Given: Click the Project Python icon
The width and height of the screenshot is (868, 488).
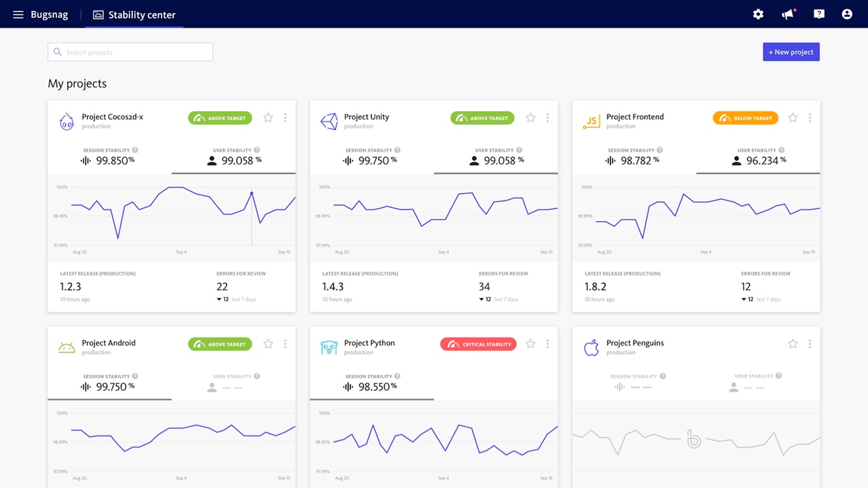Looking at the screenshot, I should tap(329, 348).
